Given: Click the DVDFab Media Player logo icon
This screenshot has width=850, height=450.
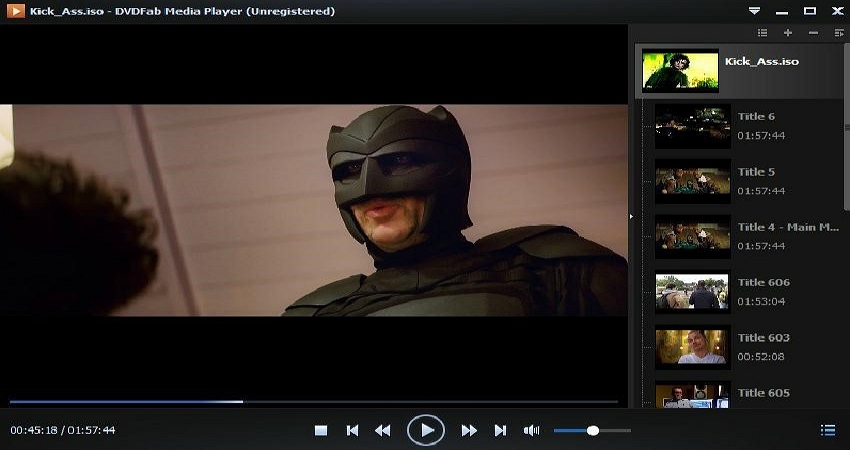Looking at the screenshot, I should (x=16, y=11).
